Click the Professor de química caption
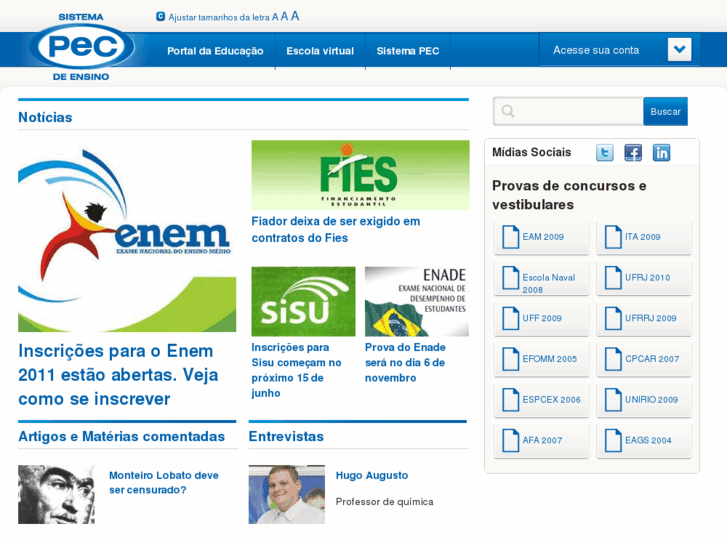 [x=384, y=502]
